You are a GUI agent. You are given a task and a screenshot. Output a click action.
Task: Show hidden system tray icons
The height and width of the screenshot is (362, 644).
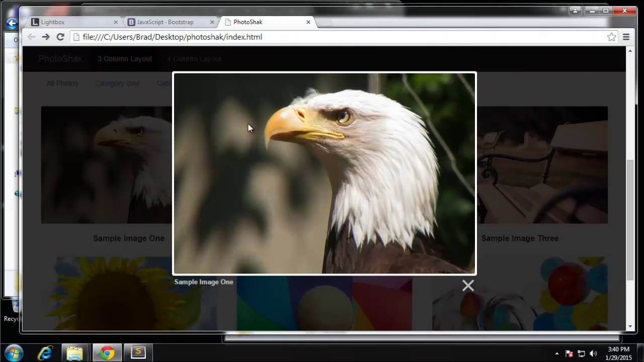[x=556, y=353]
